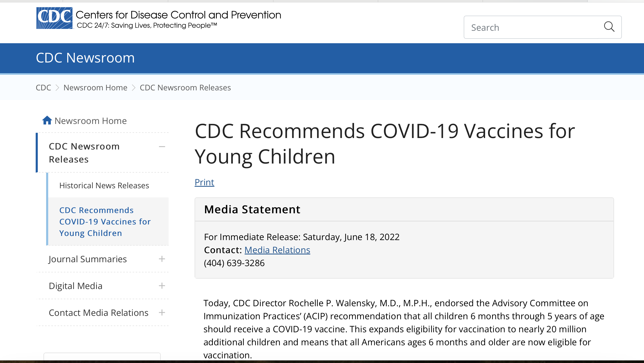Viewport: 644px width, 363px height.
Task: Go to CDC Newsroom Releases breadcrumb
Action: (x=185, y=87)
